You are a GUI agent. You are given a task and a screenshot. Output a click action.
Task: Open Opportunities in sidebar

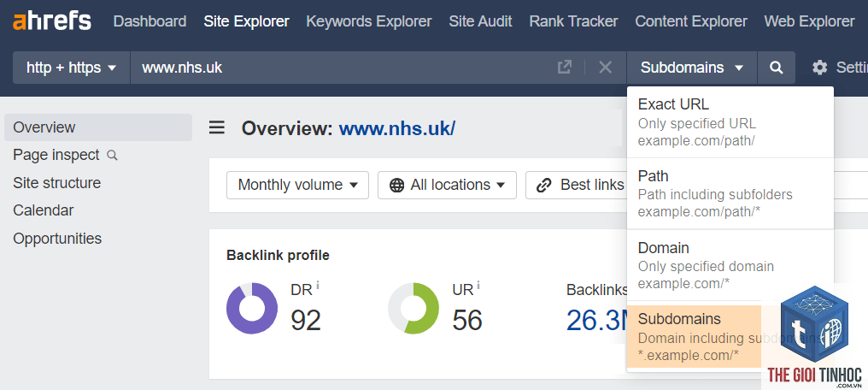coord(57,239)
